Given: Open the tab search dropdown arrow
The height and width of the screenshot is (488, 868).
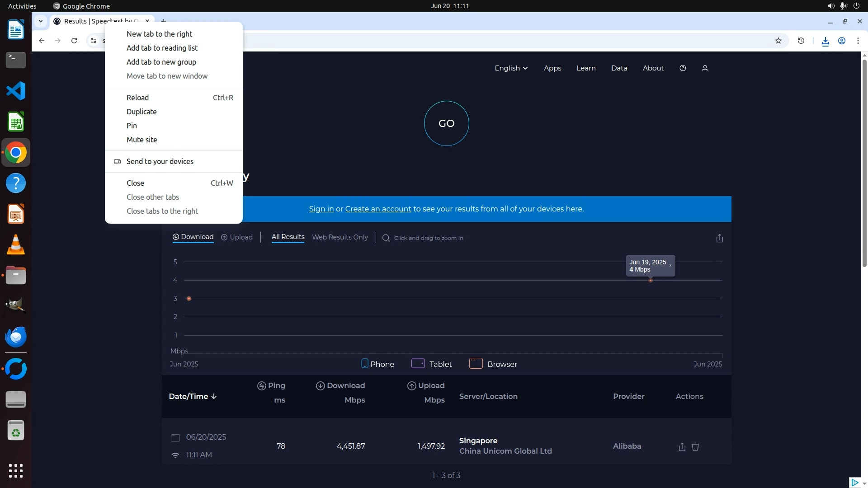Looking at the screenshot, I should [41, 21].
